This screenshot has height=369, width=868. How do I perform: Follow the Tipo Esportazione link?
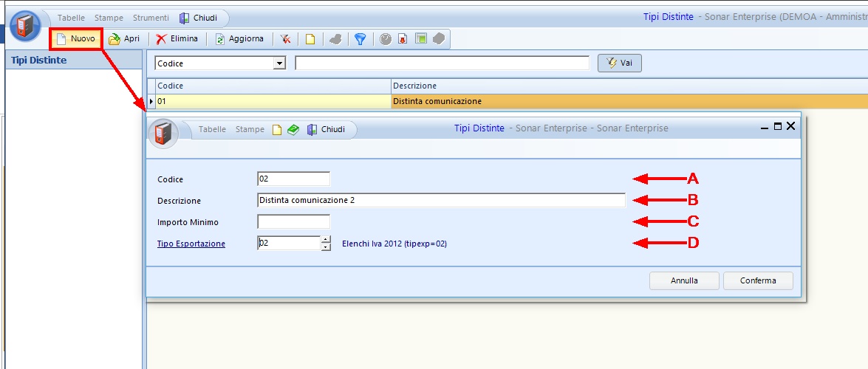click(x=191, y=244)
